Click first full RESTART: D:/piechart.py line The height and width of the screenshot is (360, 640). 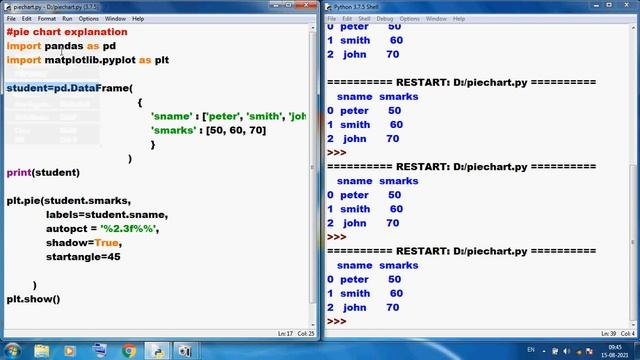click(x=462, y=82)
